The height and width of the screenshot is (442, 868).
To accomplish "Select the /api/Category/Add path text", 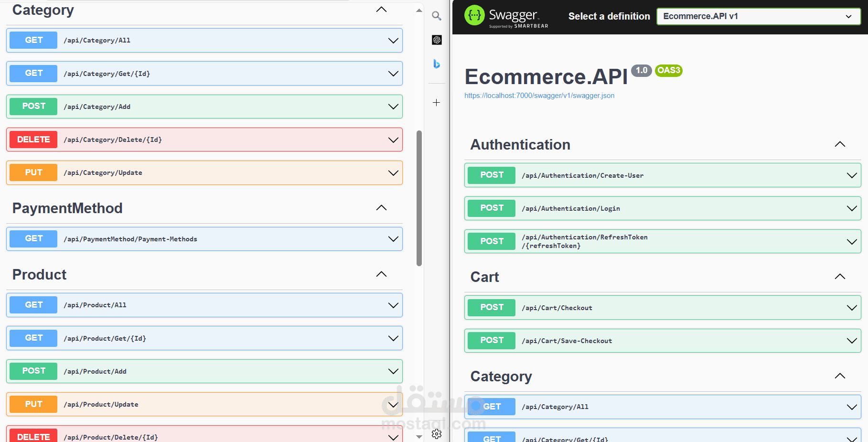I will (x=97, y=107).
